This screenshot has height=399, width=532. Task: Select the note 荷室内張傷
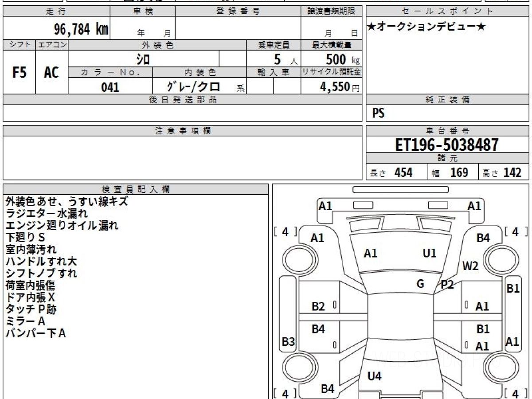[x=30, y=285]
